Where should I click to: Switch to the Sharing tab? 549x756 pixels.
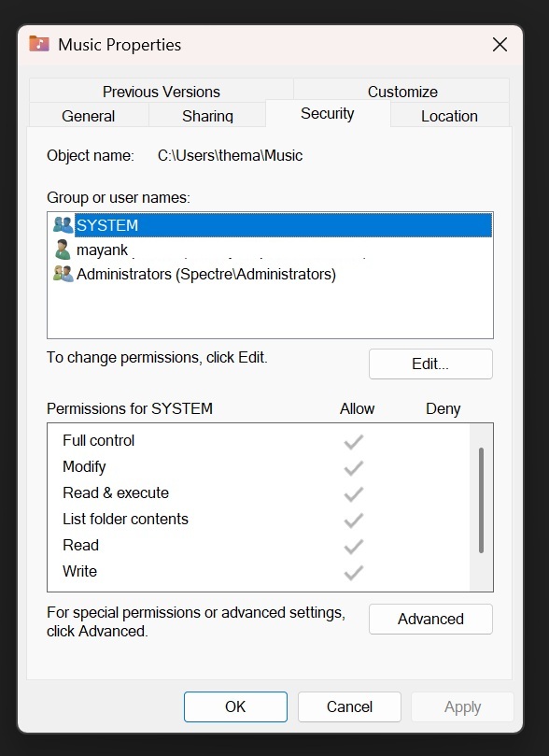pos(206,116)
